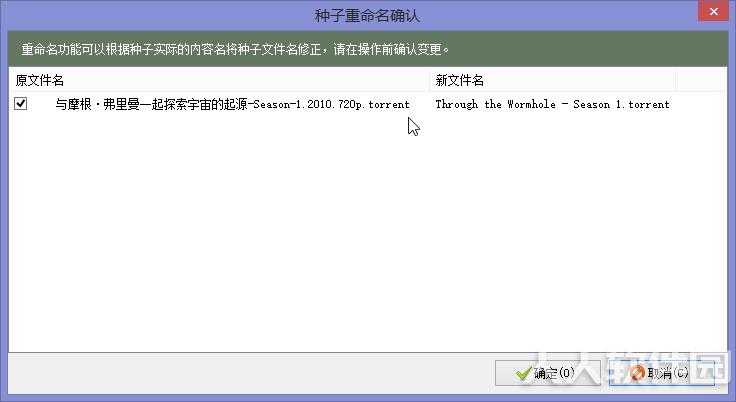This screenshot has height=402, width=736.
Task: Click the empty column header after 新文件名
Action: (x=701, y=80)
